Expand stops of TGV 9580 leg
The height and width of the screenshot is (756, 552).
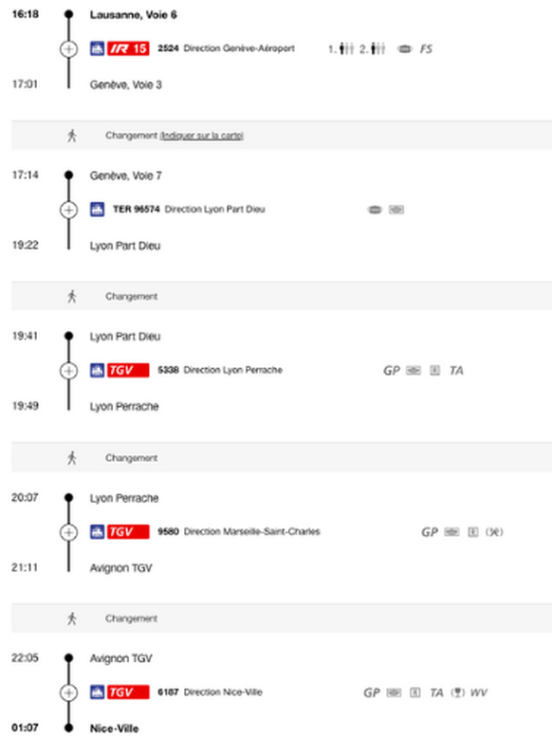(68, 532)
